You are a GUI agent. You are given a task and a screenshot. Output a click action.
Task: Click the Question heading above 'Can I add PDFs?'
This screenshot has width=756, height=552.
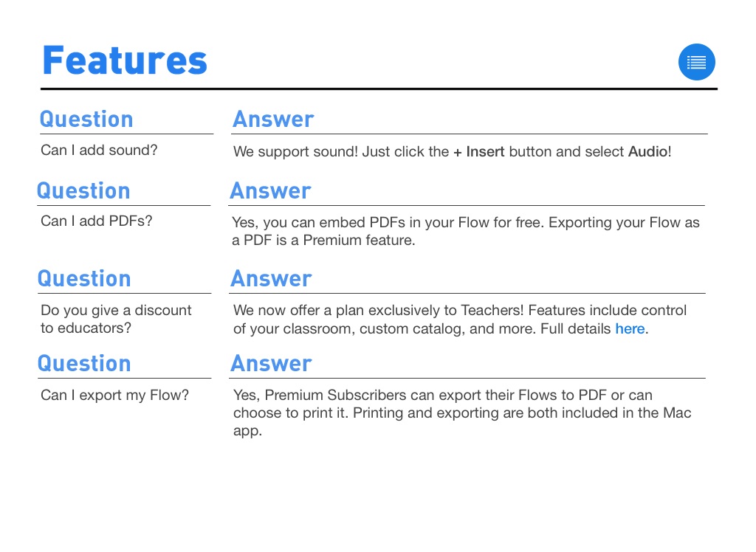83,191
